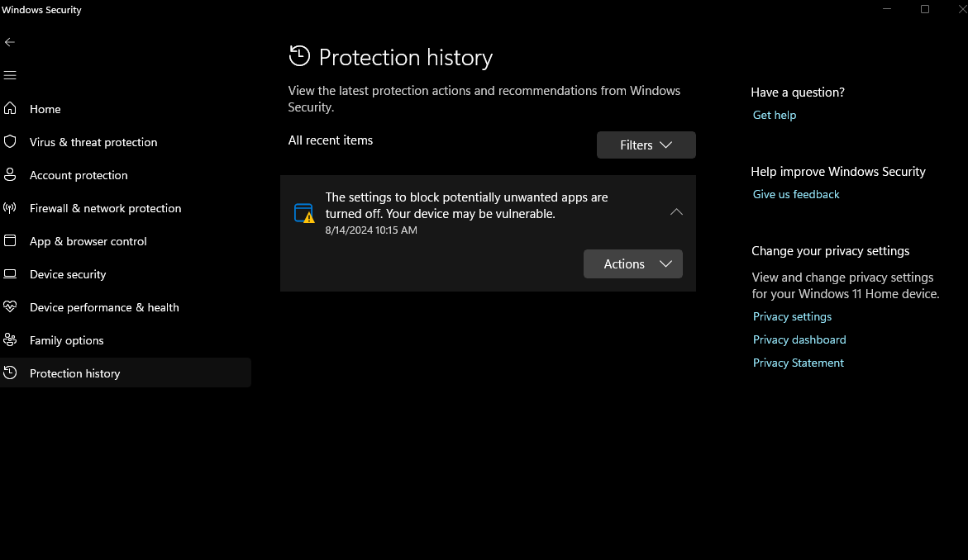Open Virus & threat protection
Image resolution: width=968 pixels, height=560 pixels.
point(126,142)
